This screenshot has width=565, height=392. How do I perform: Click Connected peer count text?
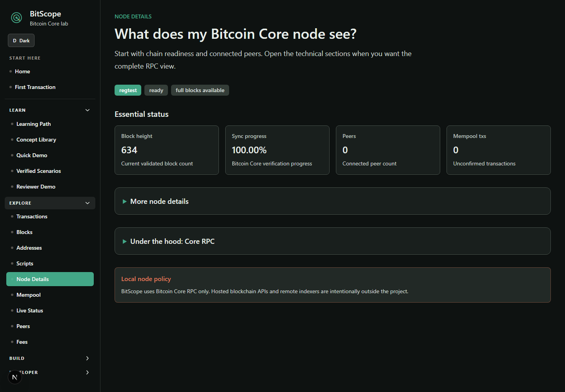click(369, 163)
